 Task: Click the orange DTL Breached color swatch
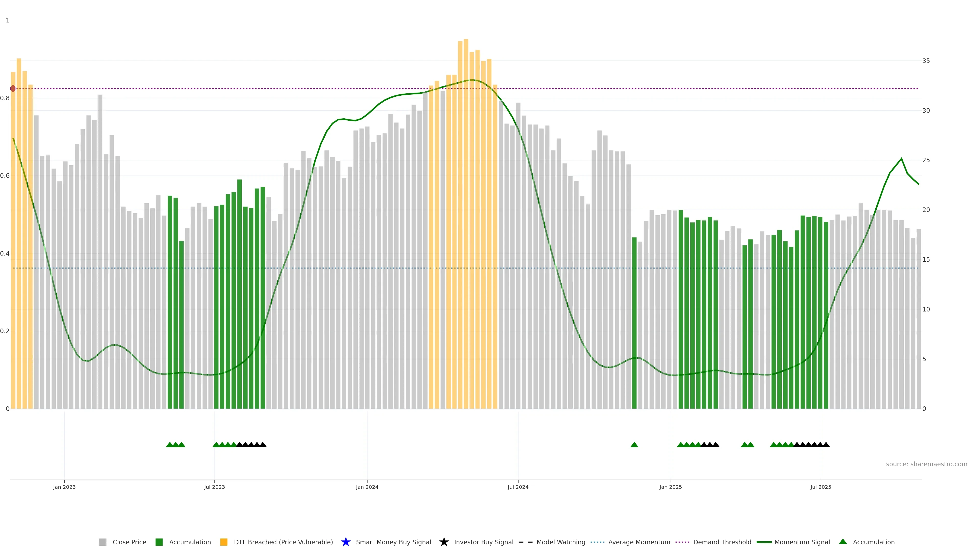pyautogui.click(x=224, y=542)
